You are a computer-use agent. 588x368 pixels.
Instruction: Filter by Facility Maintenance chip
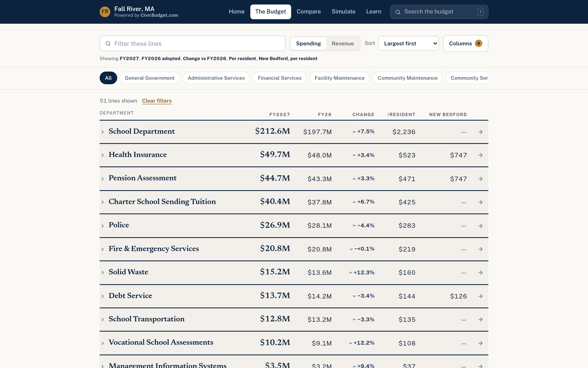[x=340, y=78]
